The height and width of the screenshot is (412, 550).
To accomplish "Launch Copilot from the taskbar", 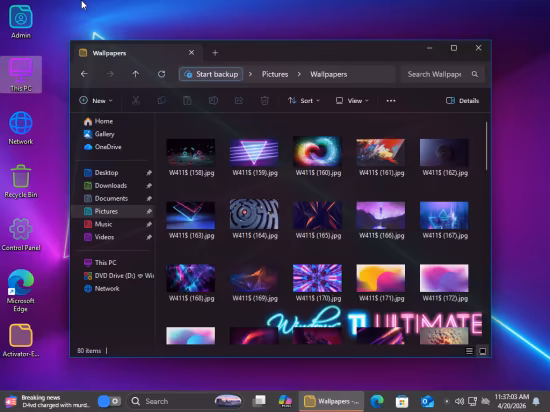I will [285, 401].
